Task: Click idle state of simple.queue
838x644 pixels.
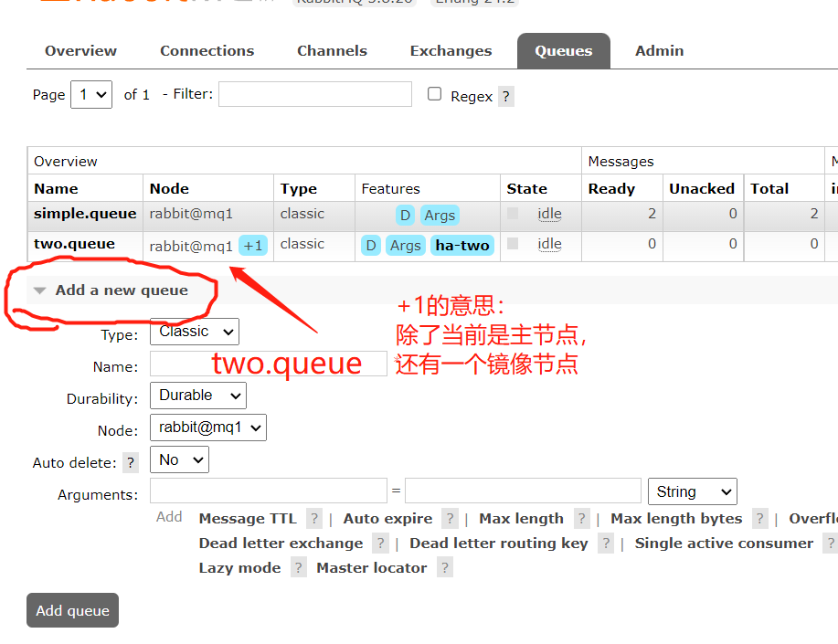Action: click(549, 214)
